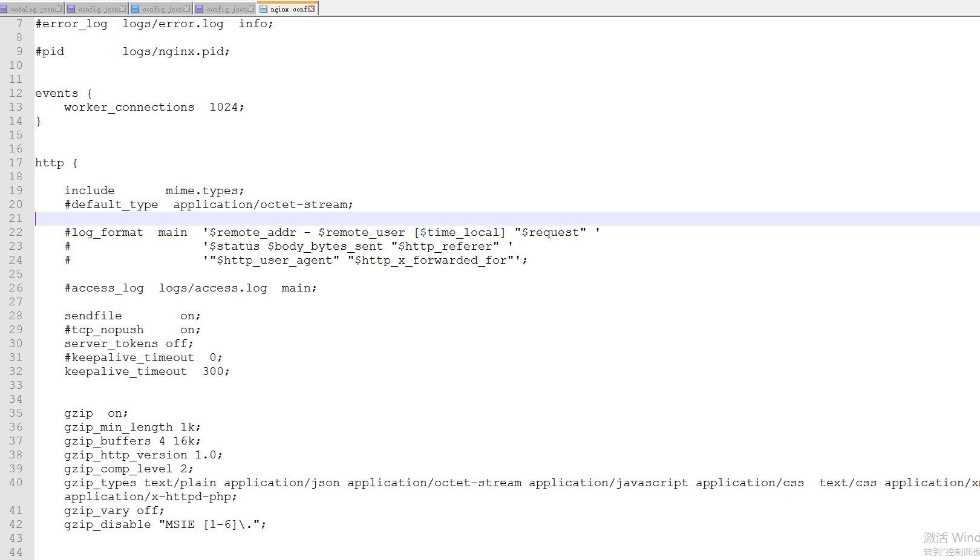This screenshot has height=560, width=980.
Task: Click the blue disk icon on a config.json tab
Action: tap(136, 9)
